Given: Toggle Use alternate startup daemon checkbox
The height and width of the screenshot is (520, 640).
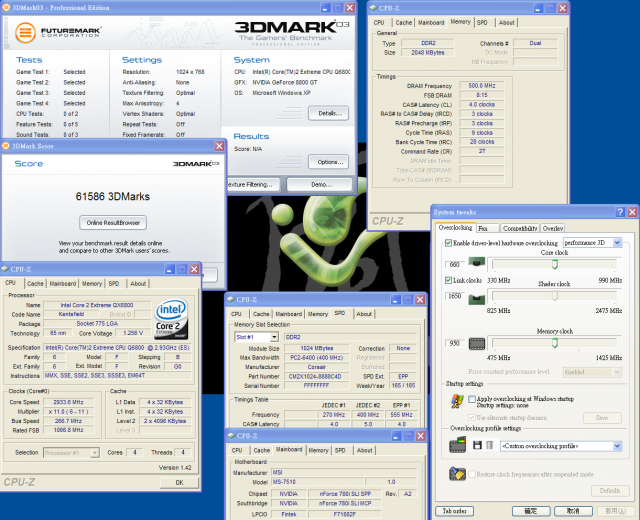Looking at the screenshot, I should pos(472,418).
